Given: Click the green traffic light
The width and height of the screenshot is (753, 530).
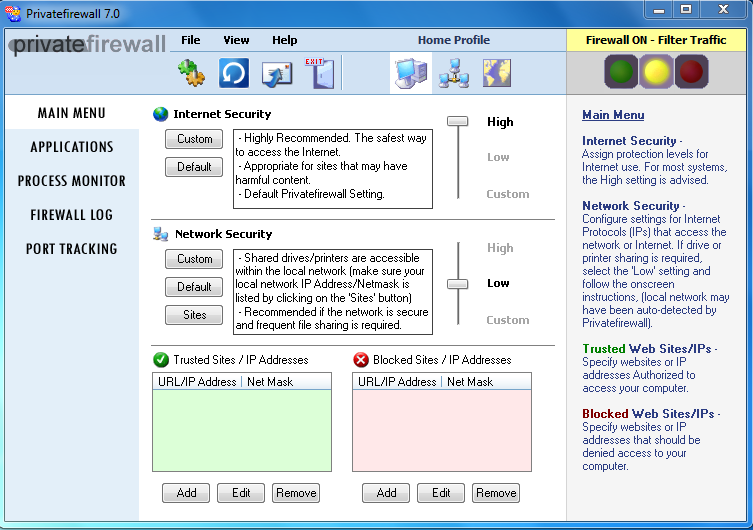Looking at the screenshot, I should [x=621, y=72].
